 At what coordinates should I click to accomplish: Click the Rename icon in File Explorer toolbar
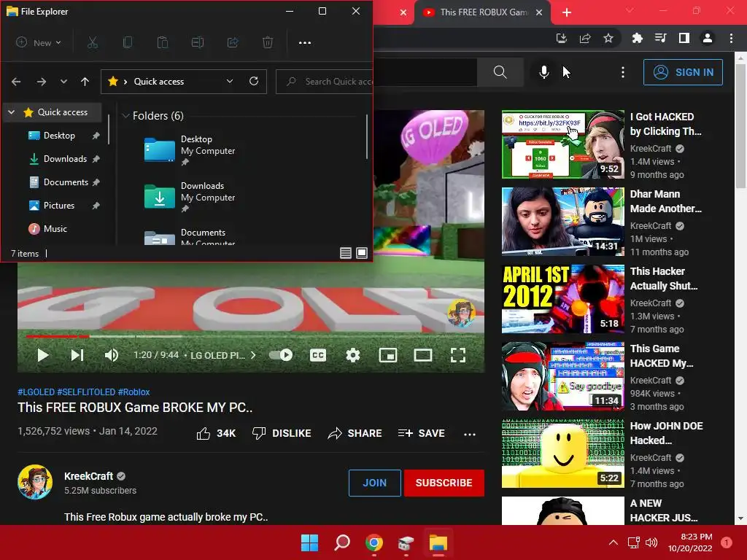(x=198, y=42)
